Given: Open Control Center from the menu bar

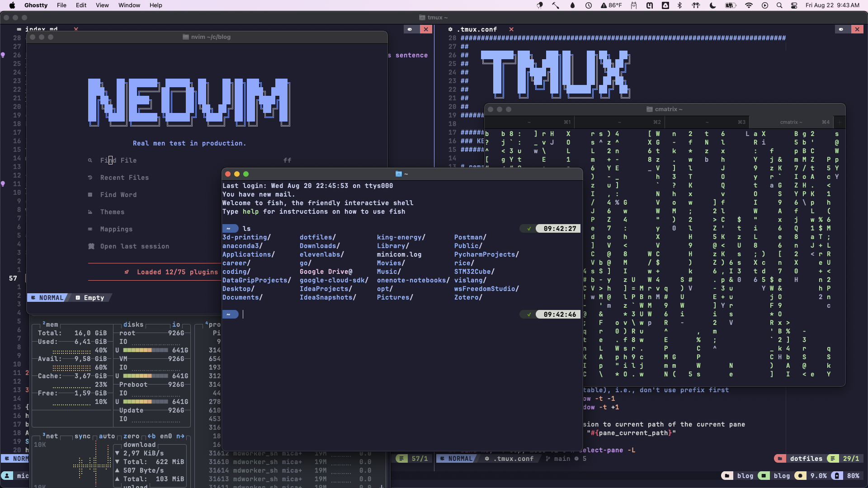Looking at the screenshot, I should (x=794, y=5).
